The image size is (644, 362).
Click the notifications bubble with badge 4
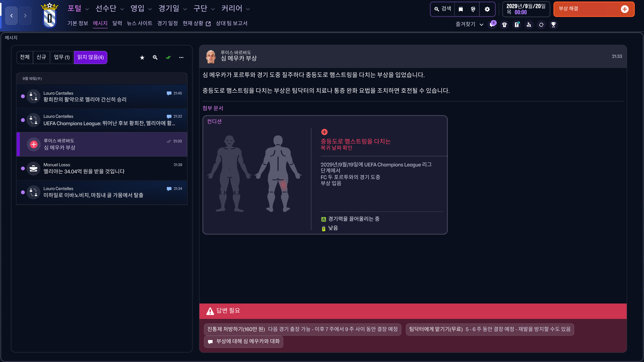point(492,24)
